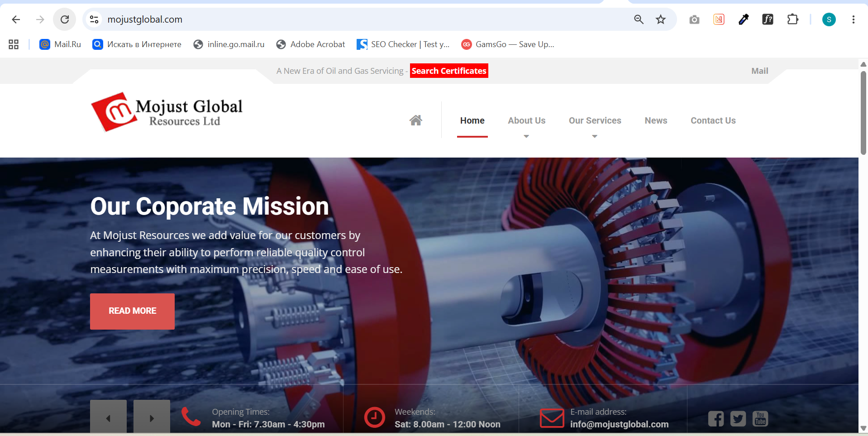Image resolution: width=868 pixels, height=436 pixels.
Task: Click the page vertical scrollbar thumb
Action: pyautogui.click(x=863, y=113)
